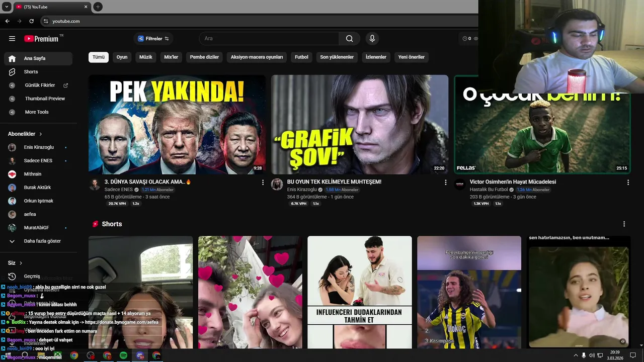The width and height of the screenshot is (644, 362).
Task: Open Burak Aktürk subscription channel
Action: (x=38, y=188)
